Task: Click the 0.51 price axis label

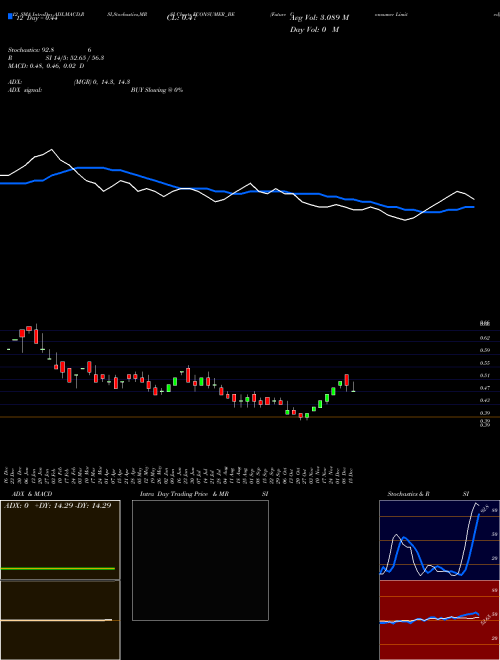Action: (484, 375)
